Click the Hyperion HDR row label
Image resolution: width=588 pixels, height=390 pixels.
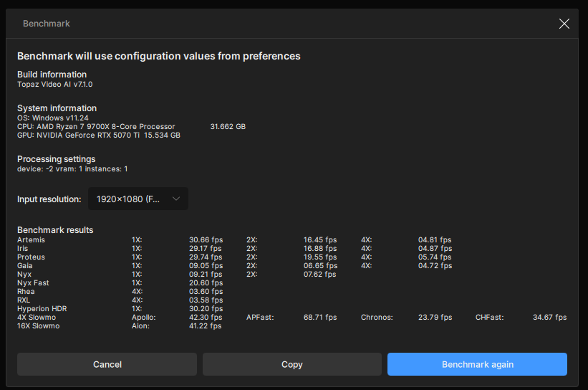coord(42,308)
